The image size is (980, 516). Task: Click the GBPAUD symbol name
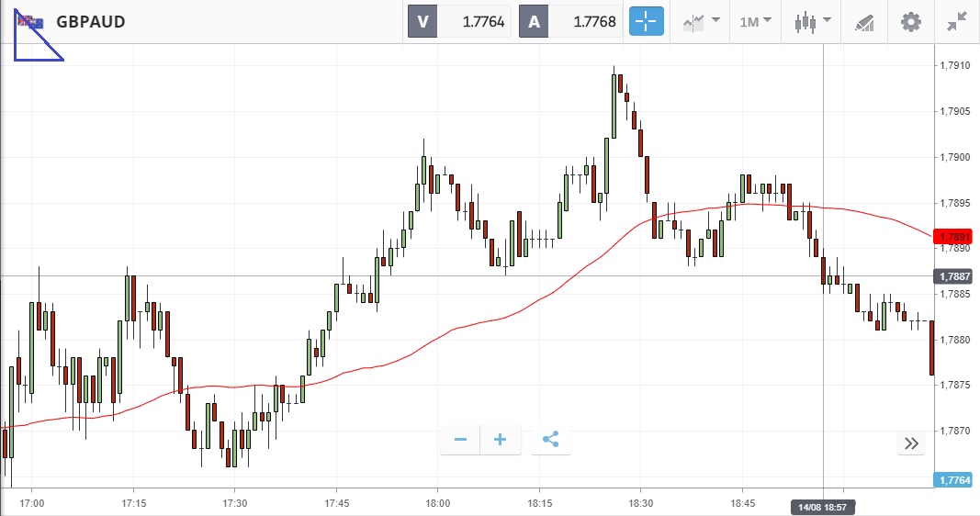point(90,22)
